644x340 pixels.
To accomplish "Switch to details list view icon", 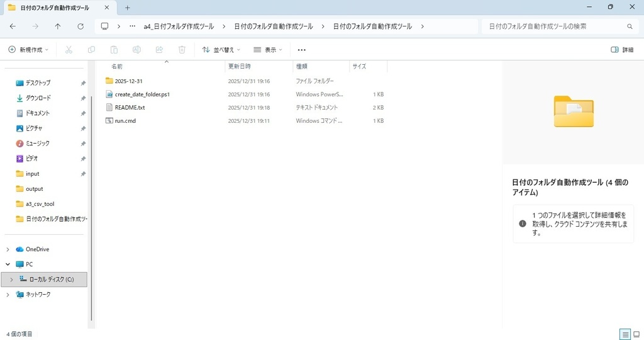I will click(x=625, y=334).
